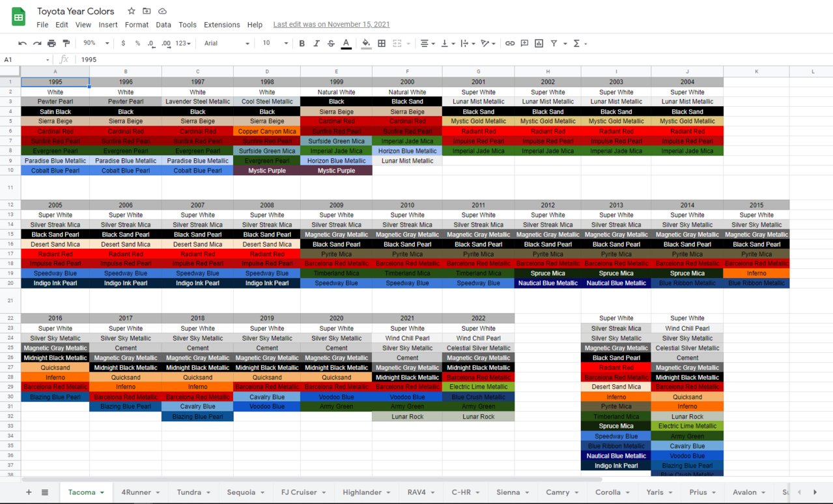This screenshot has width=833, height=504.
Task: Open the Format menu
Action: point(137,25)
